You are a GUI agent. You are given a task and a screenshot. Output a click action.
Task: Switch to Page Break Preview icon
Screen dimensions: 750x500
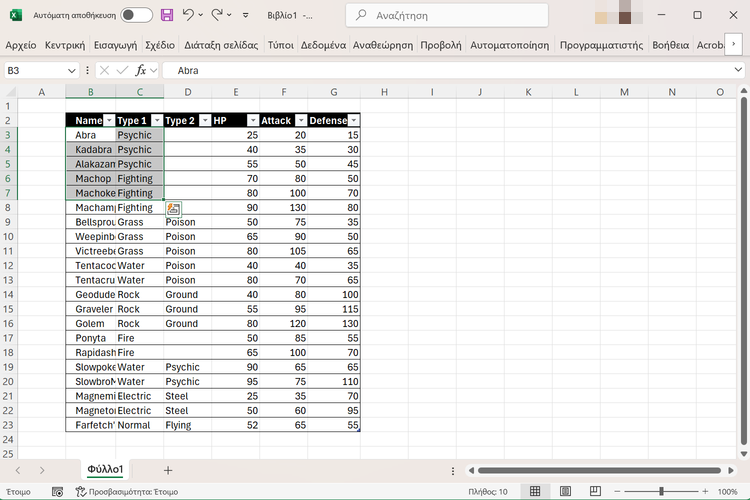point(595,491)
